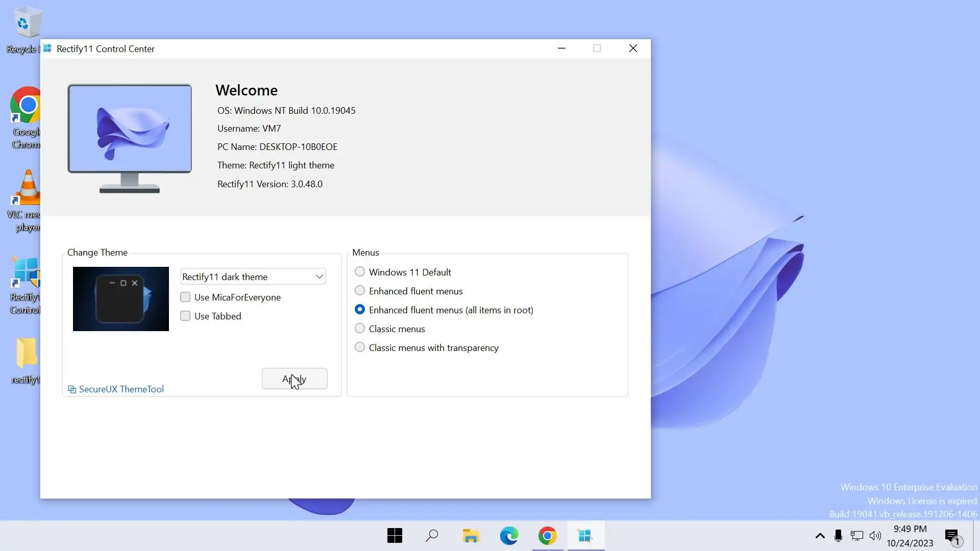Launch Microsoft Edge from the taskbar

pos(509,536)
